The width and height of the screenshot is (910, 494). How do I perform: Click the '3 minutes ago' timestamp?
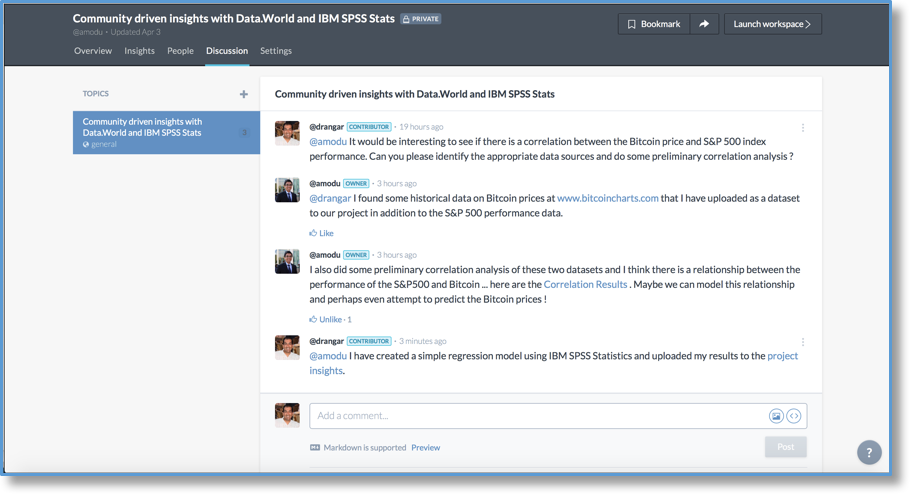(422, 341)
